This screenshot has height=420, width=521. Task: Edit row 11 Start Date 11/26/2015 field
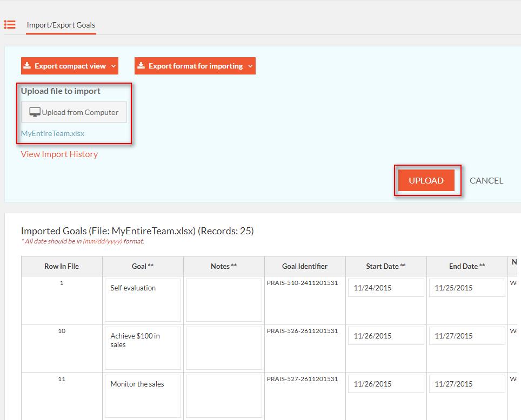click(x=386, y=384)
